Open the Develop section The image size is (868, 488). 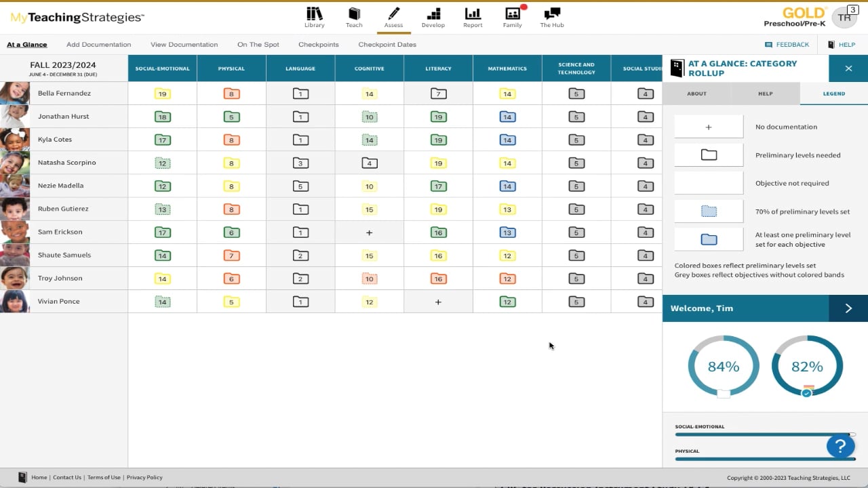tap(433, 18)
